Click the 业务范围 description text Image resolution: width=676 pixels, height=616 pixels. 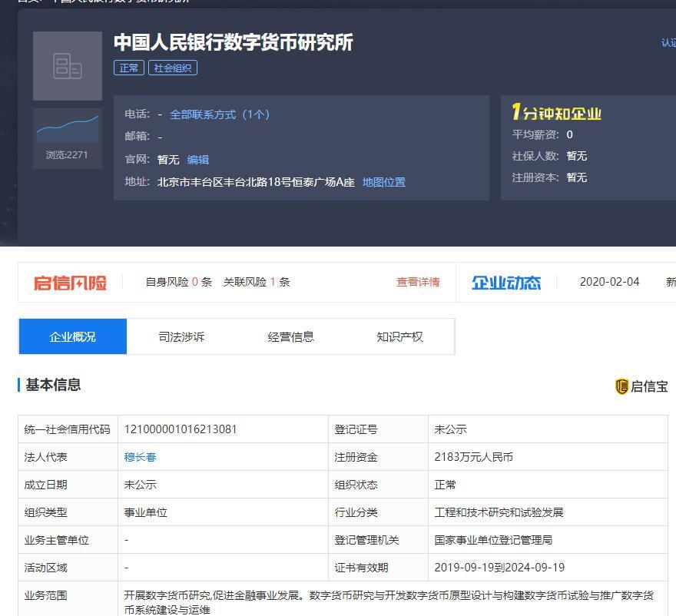point(389,602)
